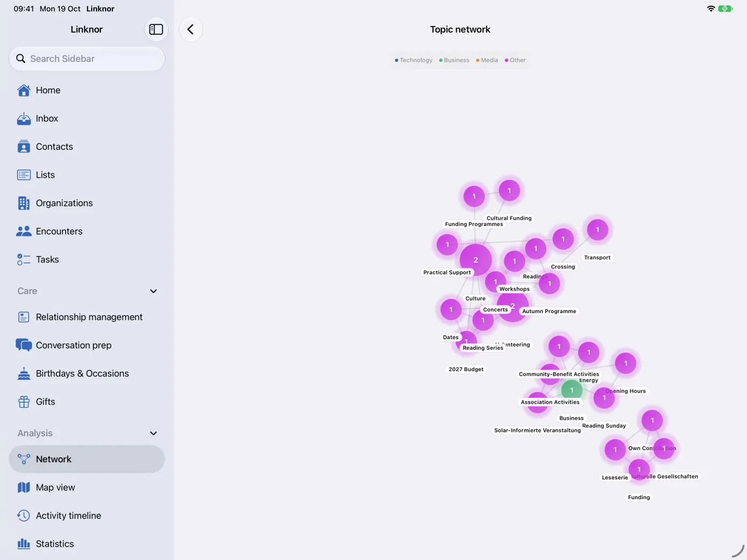Collapse the Analysis section chevron
The width and height of the screenshot is (747, 560).
click(153, 434)
